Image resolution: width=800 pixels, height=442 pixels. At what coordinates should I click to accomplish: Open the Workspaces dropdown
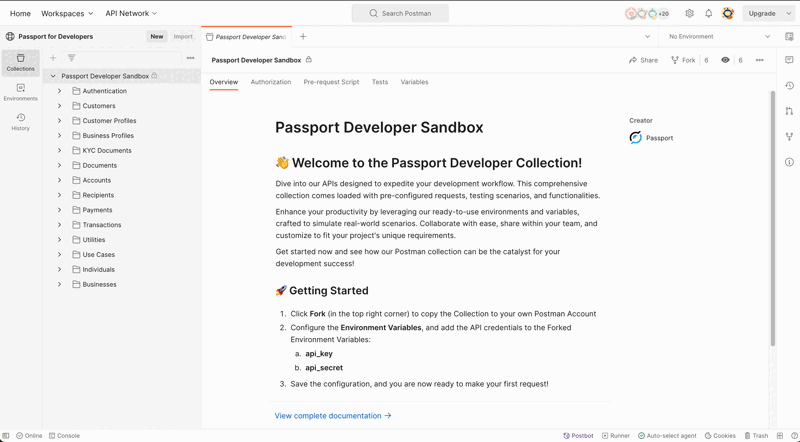click(67, 13)
